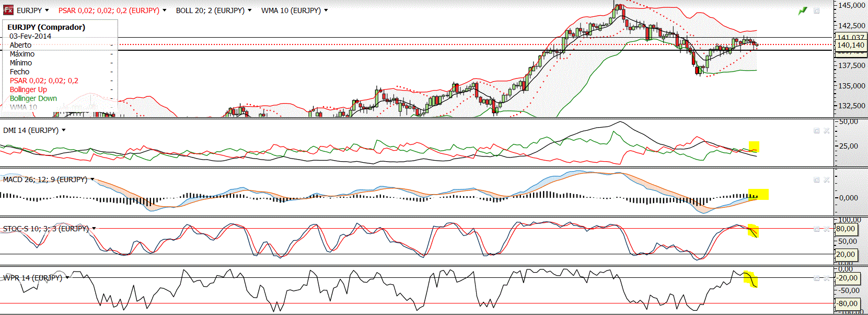This screenshot has width=868, height=315.
Task: Click the 80,00 stochastic level label
Action: 846,229
